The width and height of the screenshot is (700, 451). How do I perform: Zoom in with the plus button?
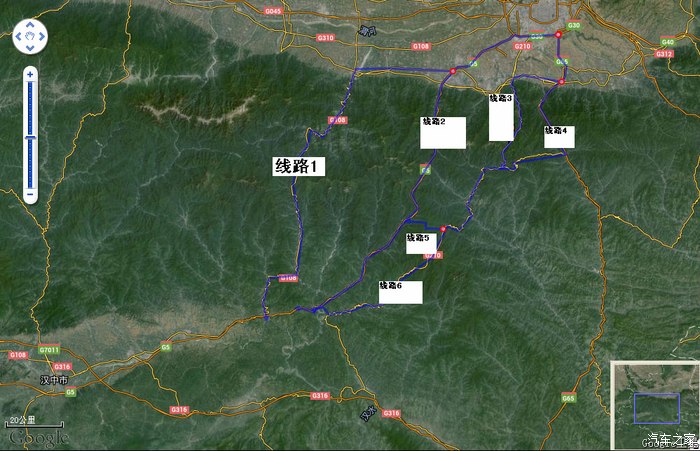[31, 74]
